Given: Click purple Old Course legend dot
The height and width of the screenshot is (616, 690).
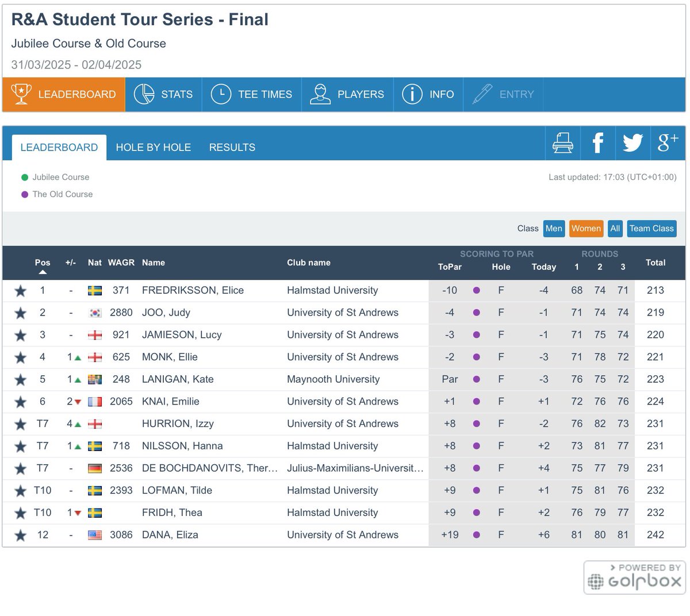Looking at the screenshot, I should point(25,195).
